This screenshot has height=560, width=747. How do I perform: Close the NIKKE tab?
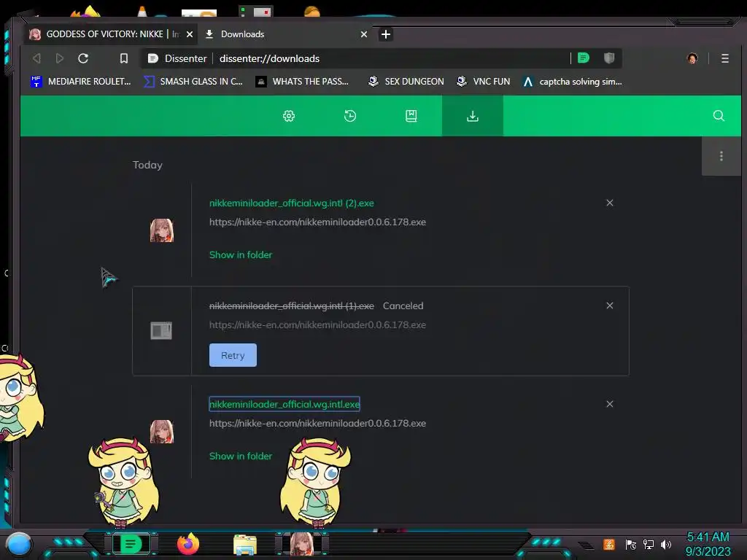tap(190, 34)
